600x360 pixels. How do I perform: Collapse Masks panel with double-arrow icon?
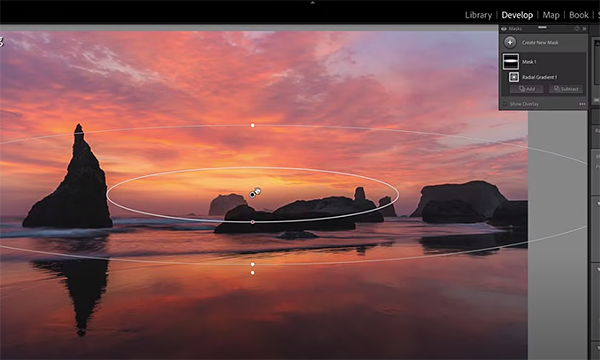tap(584, 29)
